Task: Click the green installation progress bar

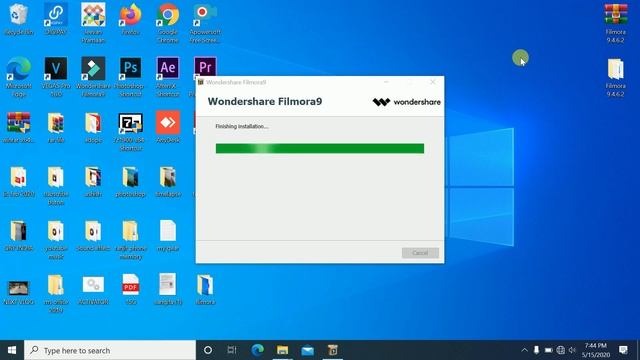Action: click(320, 148)
